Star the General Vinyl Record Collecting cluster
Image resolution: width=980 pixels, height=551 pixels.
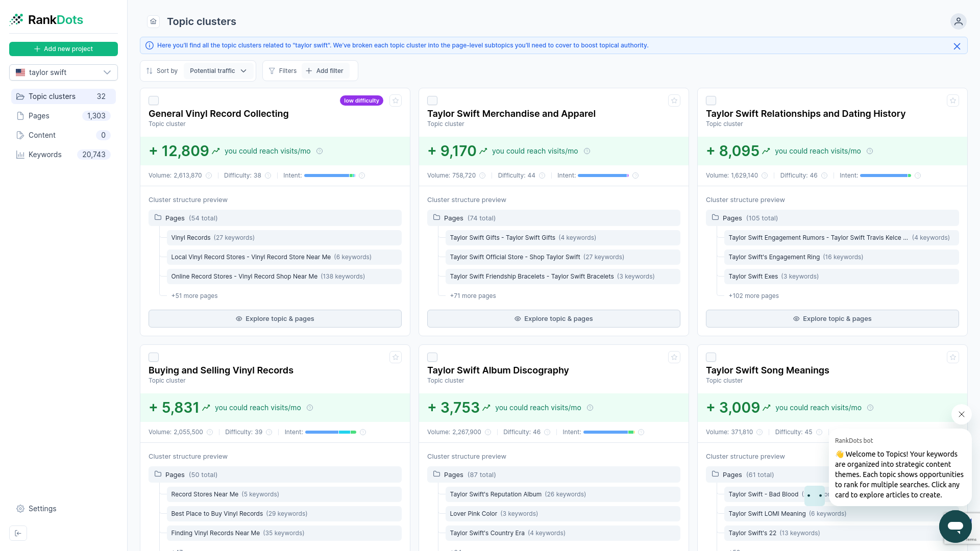(396, 101)
